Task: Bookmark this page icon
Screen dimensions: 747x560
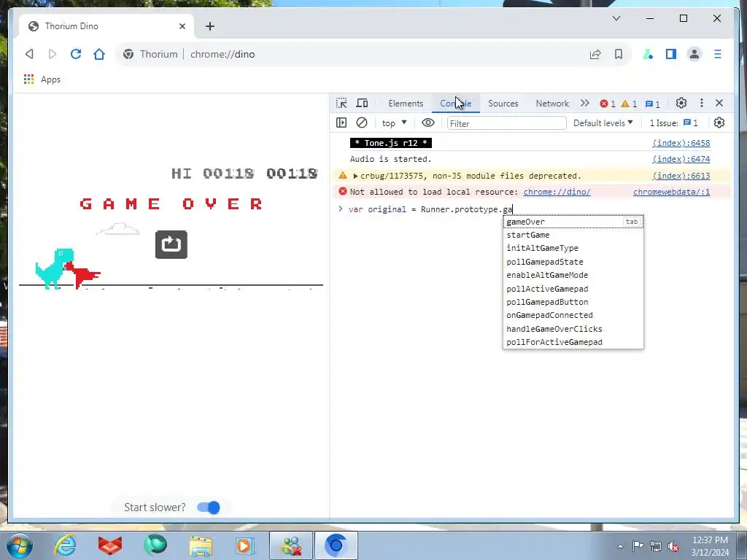Action: 619,54
